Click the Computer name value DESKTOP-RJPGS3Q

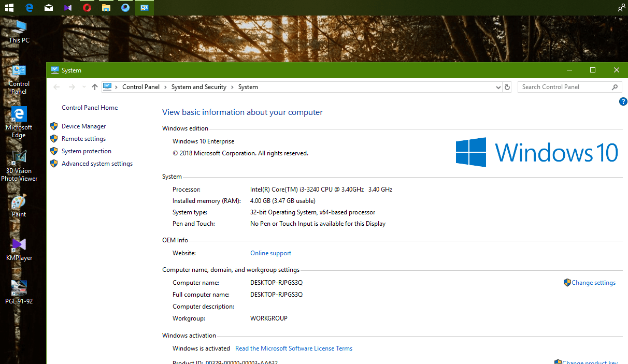coord(276,283)
